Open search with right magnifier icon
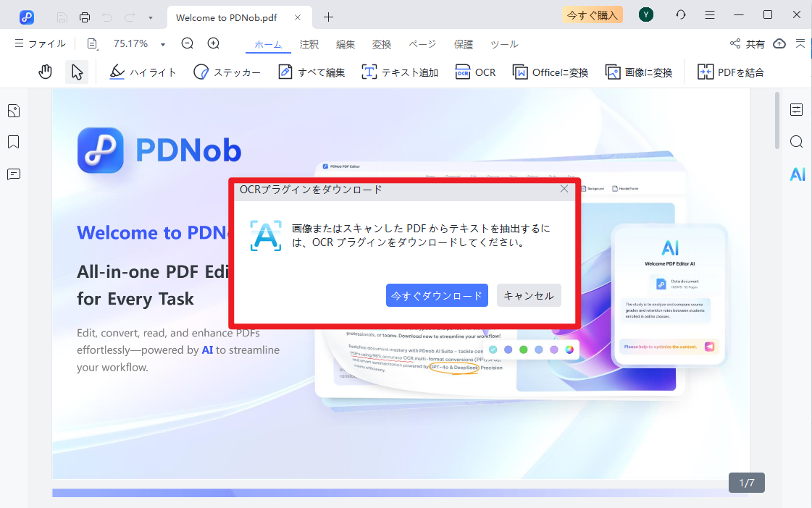The width and height of the screenshot is (812, 508). 797,142
